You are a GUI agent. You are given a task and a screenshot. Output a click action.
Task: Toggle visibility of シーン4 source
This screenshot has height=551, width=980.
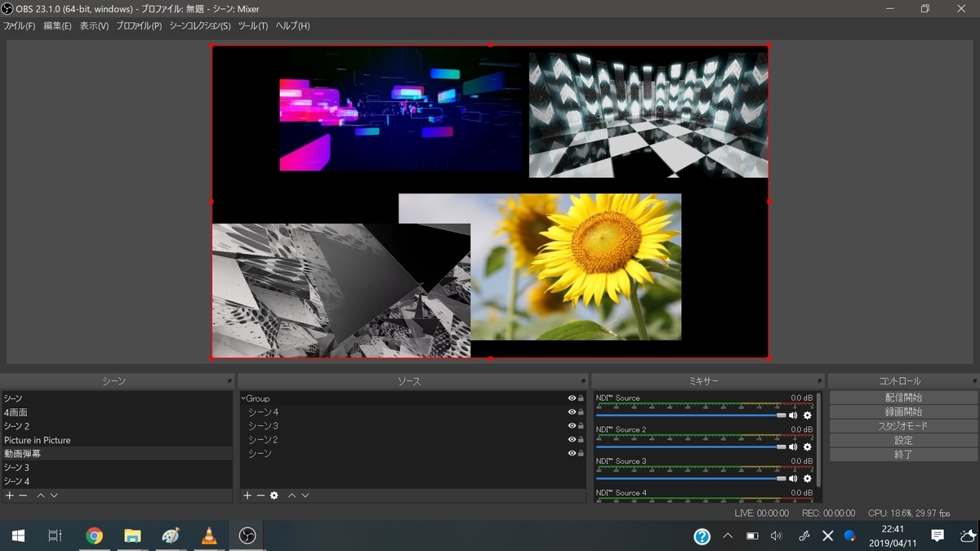[x=572, y=412]
